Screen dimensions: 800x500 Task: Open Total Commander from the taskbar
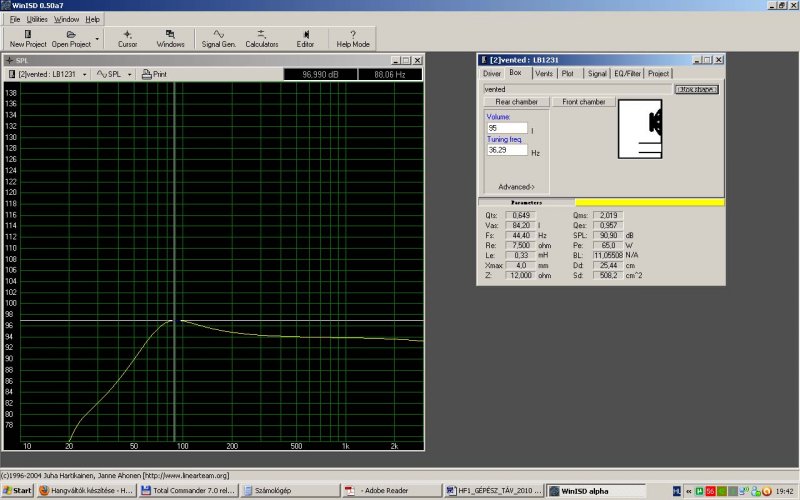(188, 491)
